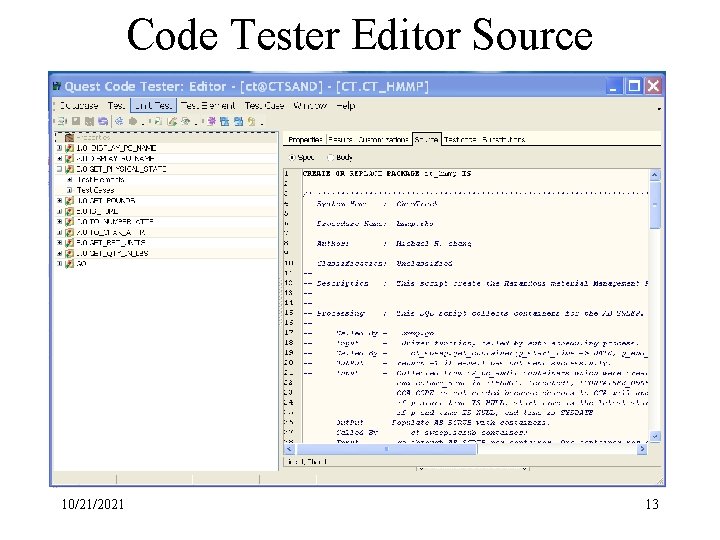This screenshot has height=540, width=720.
Task: Collapse the 3.0 GET_PHYSICAL_STATE node
Action: [x=59, y=169]
